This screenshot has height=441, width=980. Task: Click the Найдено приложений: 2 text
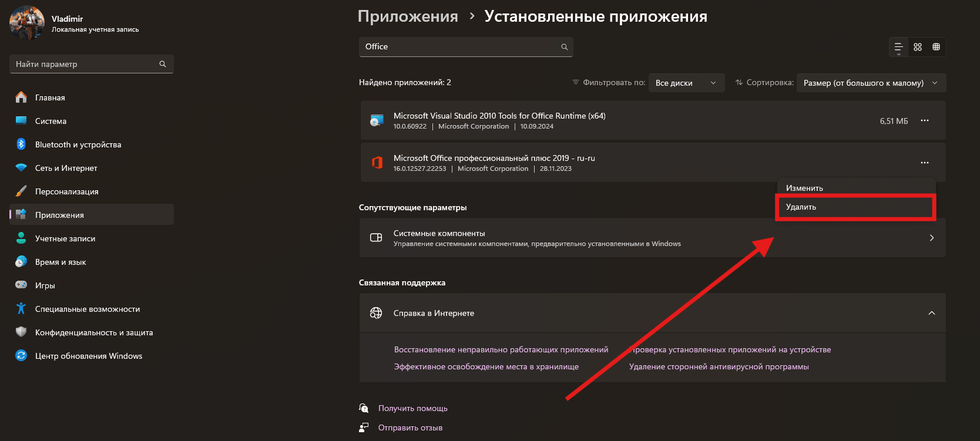click(405, 82)
